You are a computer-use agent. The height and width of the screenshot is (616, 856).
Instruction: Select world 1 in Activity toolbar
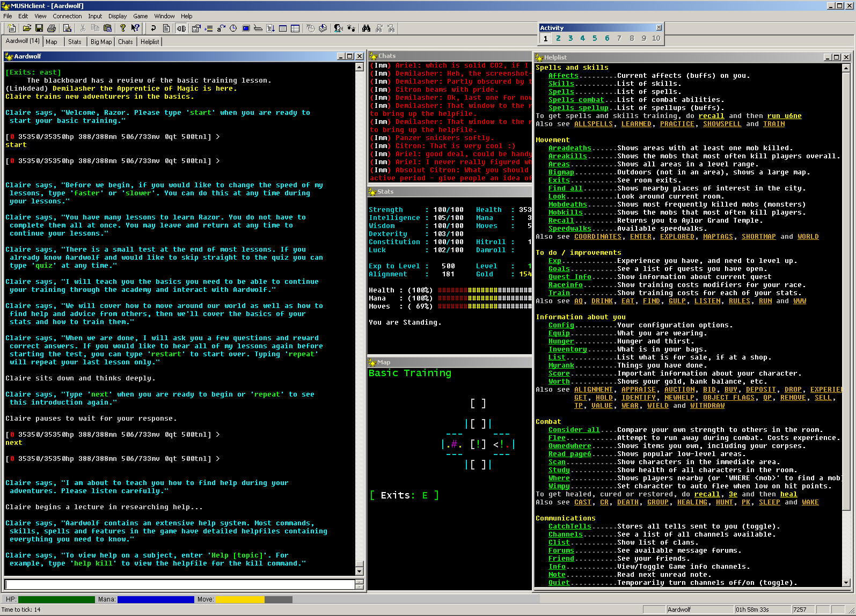tap(545, 38)
